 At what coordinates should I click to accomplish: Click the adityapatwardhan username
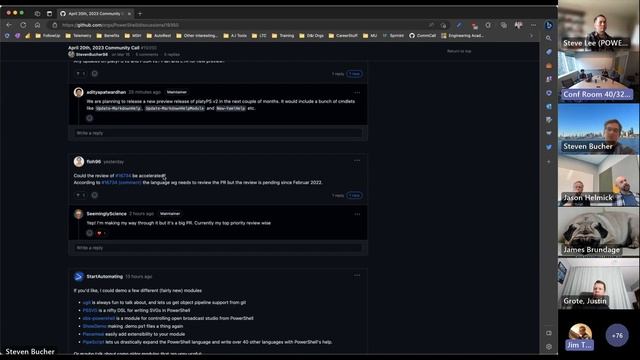coord(106,92)
